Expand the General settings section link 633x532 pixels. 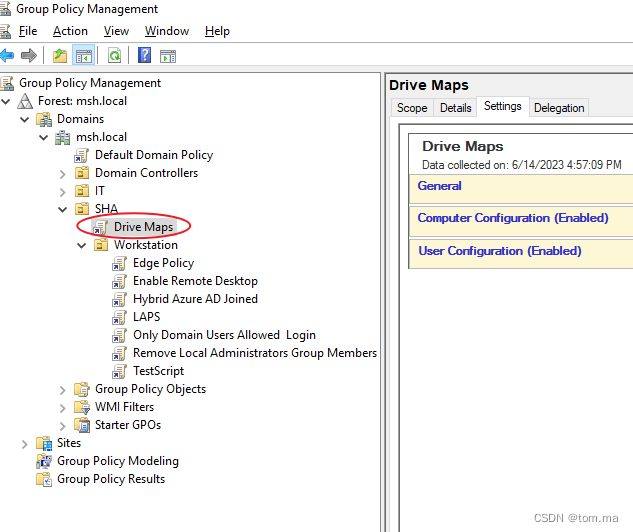(439, 186)
